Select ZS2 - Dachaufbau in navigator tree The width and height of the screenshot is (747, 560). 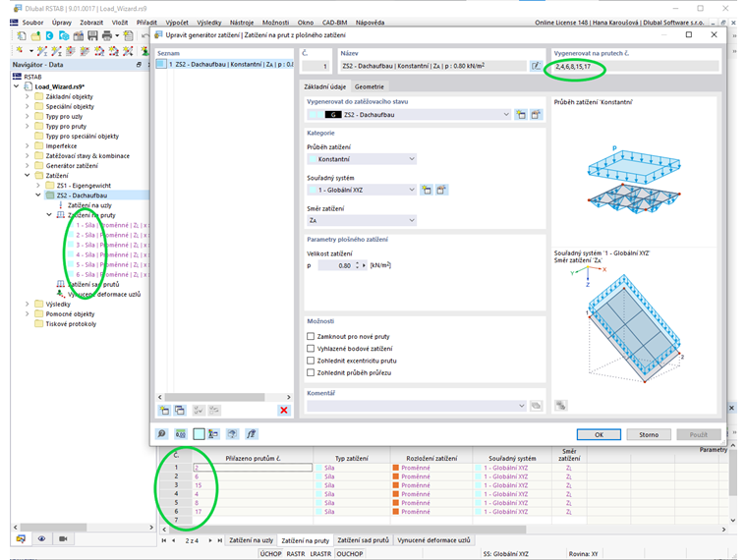pyautogui.click(x=82, y=196)
